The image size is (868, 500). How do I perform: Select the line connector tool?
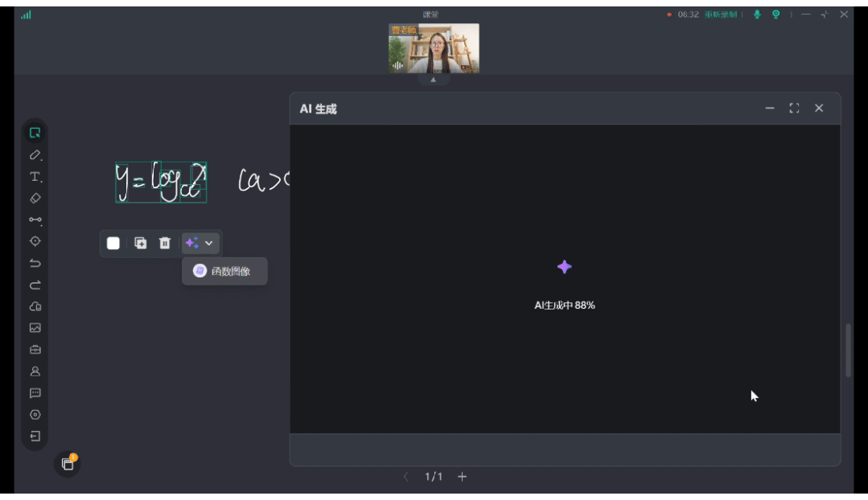tap(35, 219)
